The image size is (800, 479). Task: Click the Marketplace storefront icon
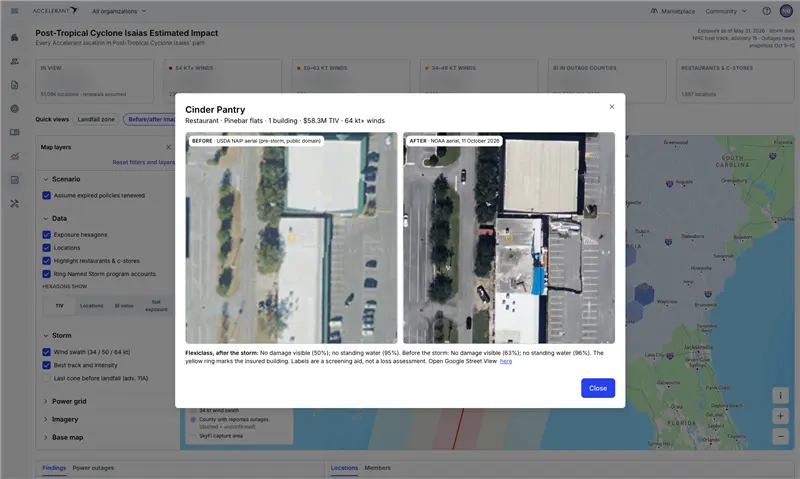[654, 11]
